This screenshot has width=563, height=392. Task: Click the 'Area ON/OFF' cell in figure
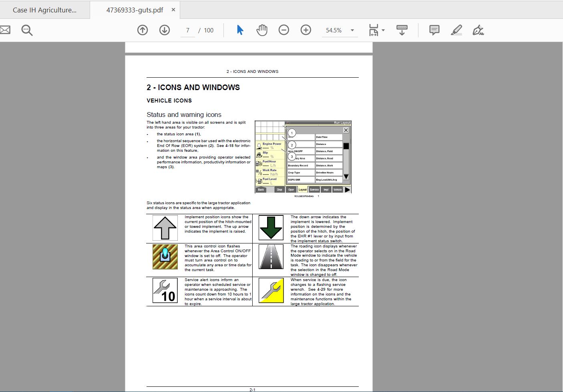coord(301,151)
